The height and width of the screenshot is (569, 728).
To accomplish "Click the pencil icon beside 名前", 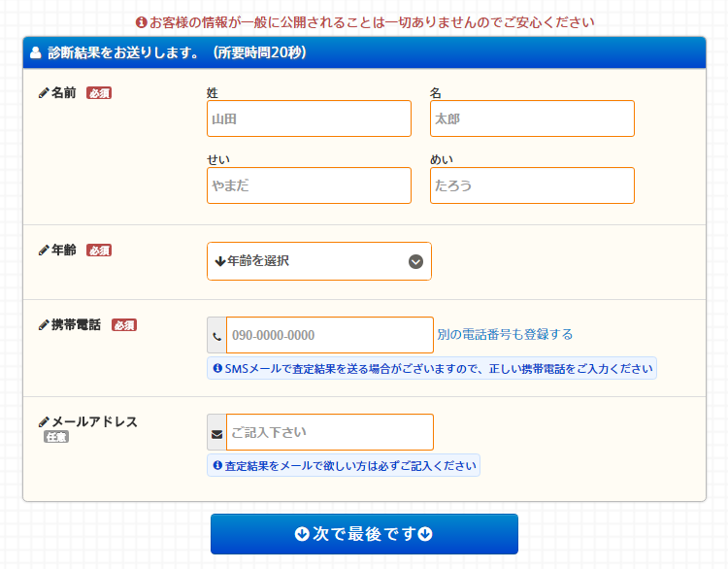I will tap(44, 93).
